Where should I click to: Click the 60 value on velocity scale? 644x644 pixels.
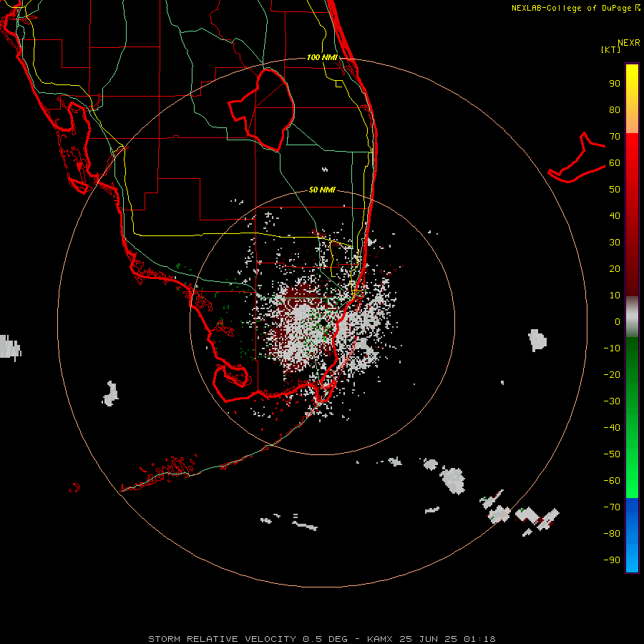pos(615,163)
